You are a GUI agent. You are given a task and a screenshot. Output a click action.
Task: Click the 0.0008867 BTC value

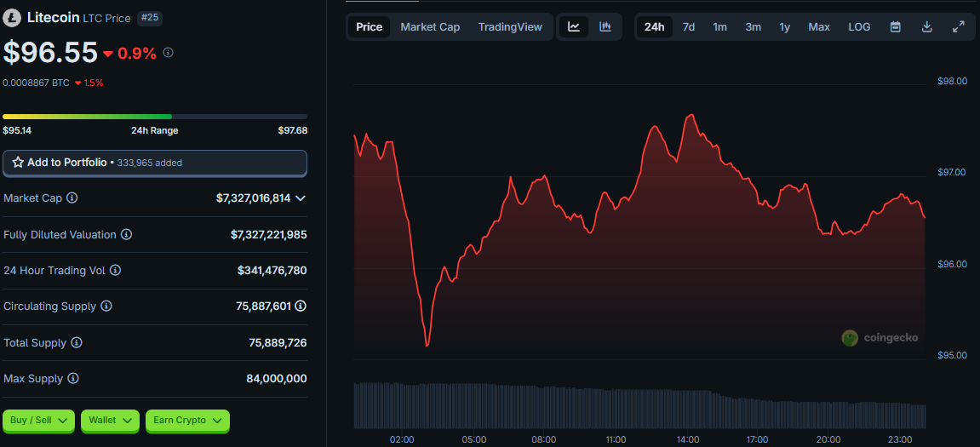(x=37, y=83)
